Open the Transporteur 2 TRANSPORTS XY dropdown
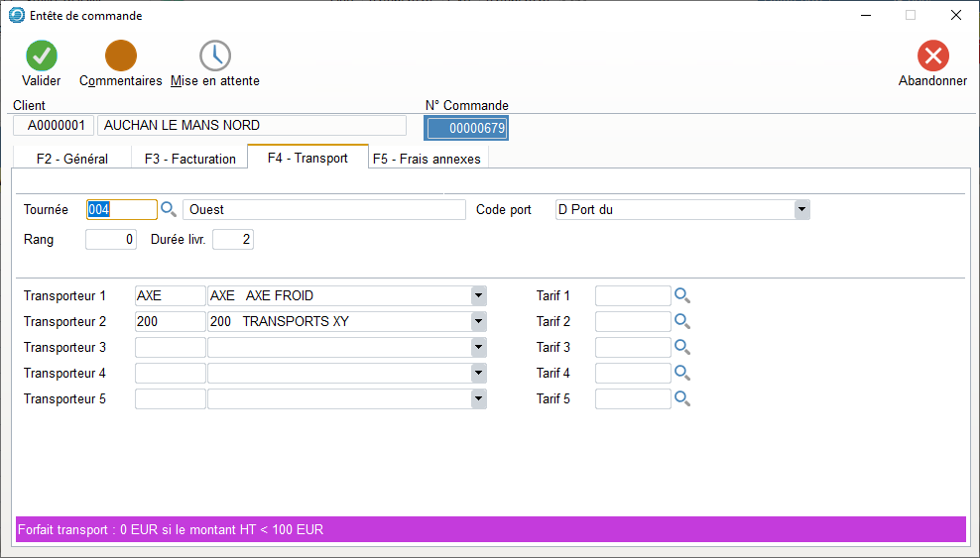This screenshot has height=558, width=980. point(478,321)
